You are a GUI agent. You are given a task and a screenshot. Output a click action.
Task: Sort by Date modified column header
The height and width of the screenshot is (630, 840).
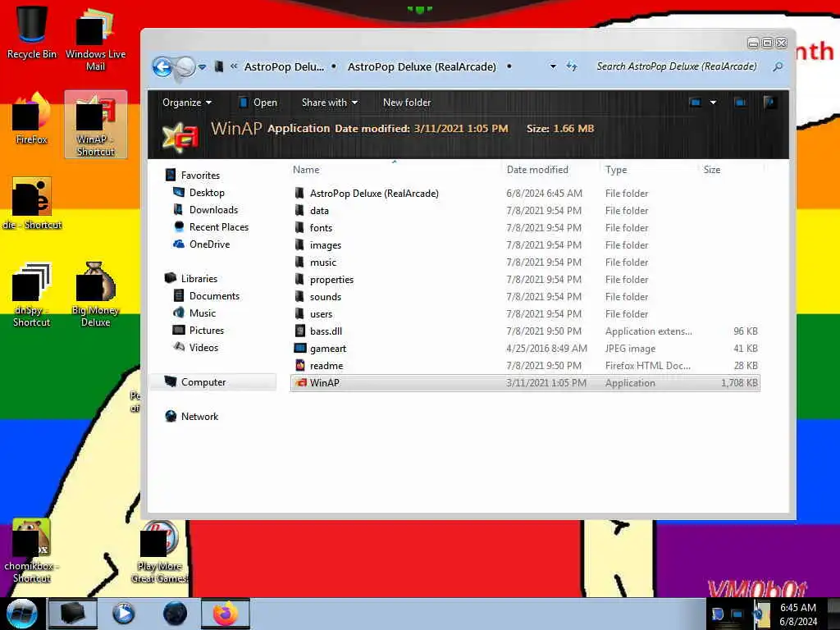537,170
